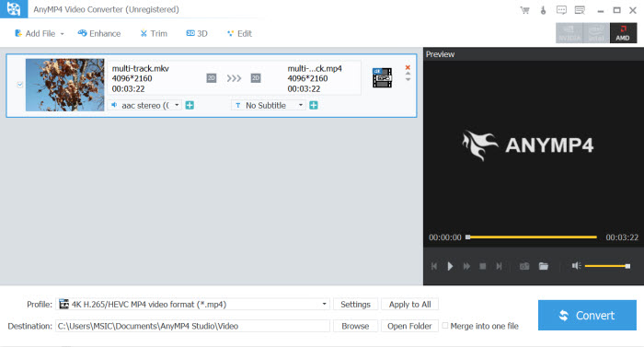Expand the Profile format dropdown
This screenshot has height=347, width=644.
pyautogui.click(x=324, y=305)
